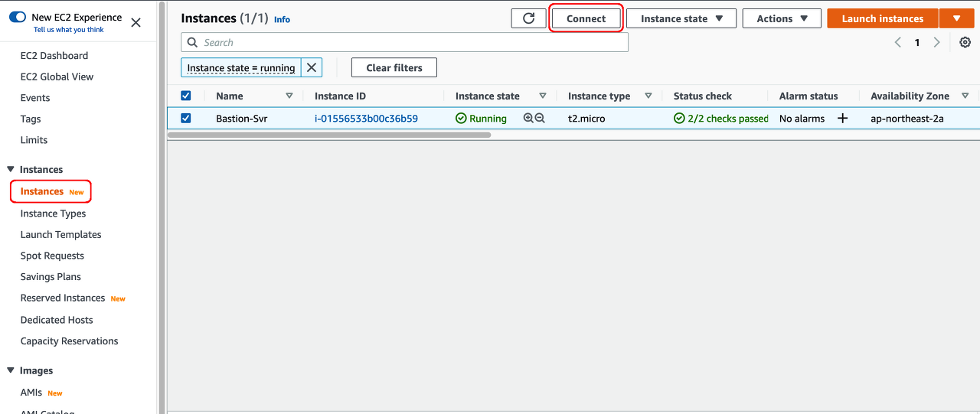Open Limits in sidebar

pyautogui.click(x=34, y=140)
